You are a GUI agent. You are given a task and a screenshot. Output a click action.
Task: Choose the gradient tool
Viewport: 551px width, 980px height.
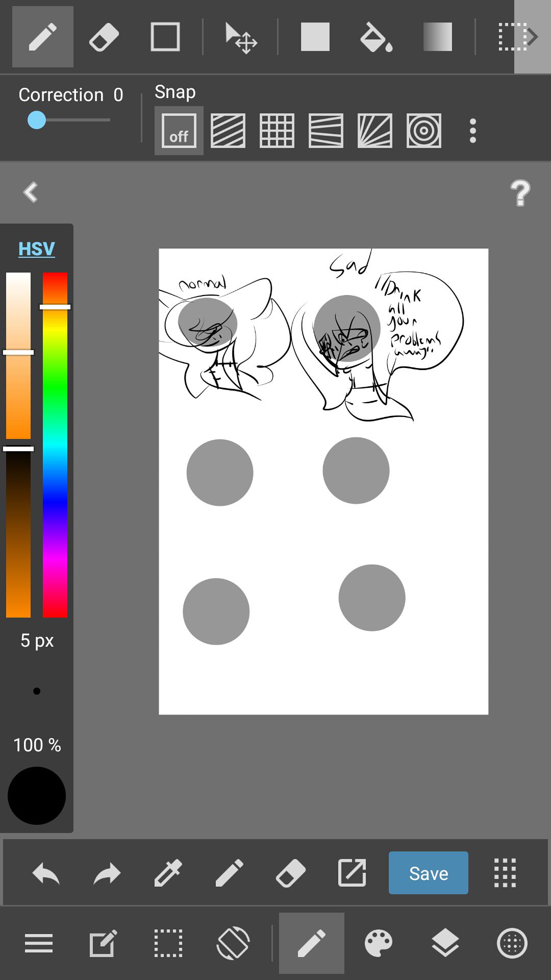coord(438,37)
